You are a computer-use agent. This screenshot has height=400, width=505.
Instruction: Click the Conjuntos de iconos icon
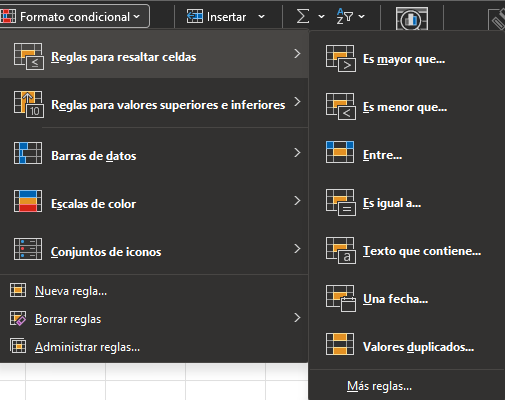point(28,249)
